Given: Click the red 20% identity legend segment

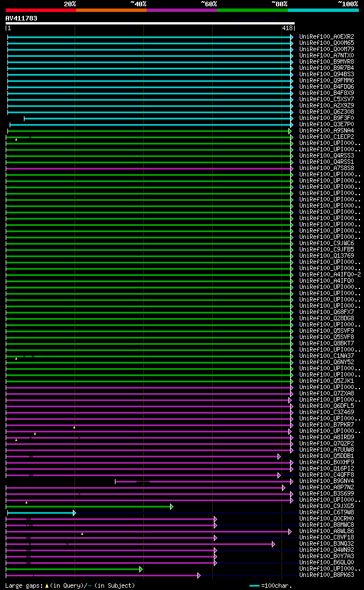Looking at the screenshot, I should 40,10.
